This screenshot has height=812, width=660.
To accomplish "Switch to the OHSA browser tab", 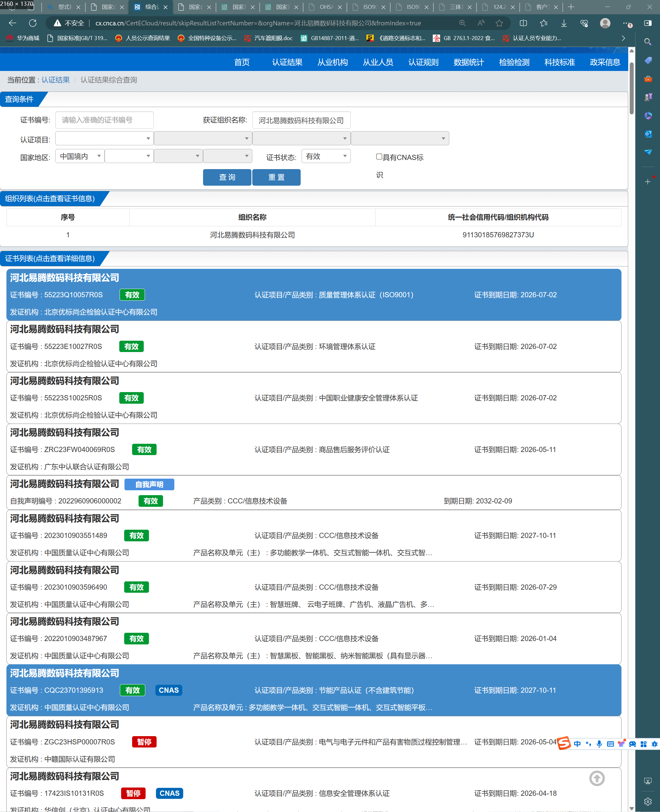I will click(x=325, y=7).
